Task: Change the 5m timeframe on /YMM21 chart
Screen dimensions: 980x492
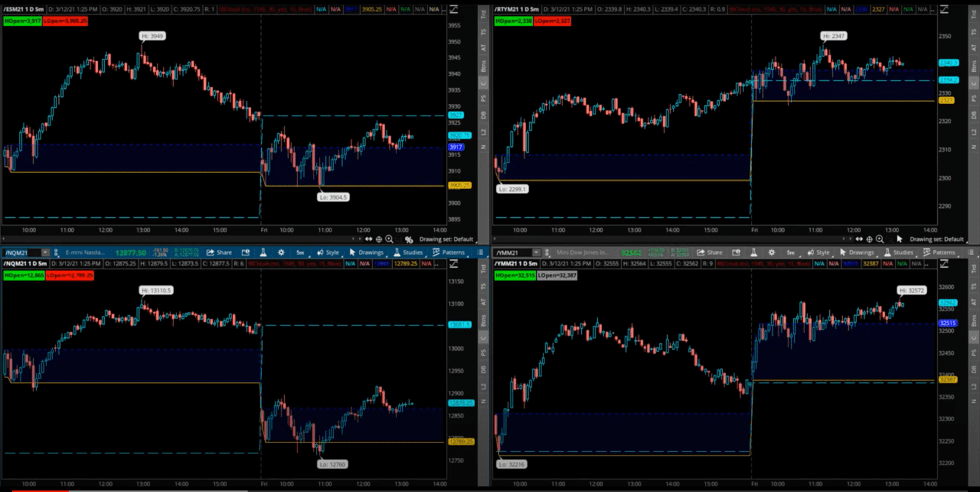Action: [x=791, y=252]
